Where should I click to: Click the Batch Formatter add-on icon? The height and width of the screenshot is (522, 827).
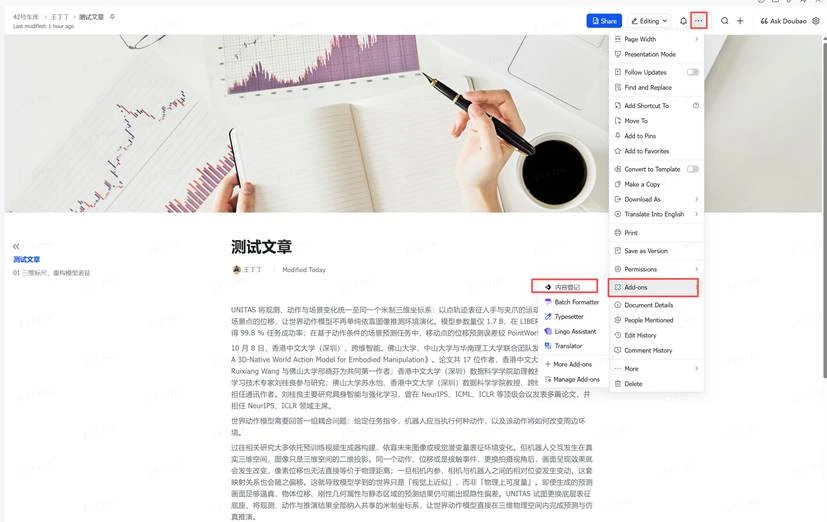(548, 302)
